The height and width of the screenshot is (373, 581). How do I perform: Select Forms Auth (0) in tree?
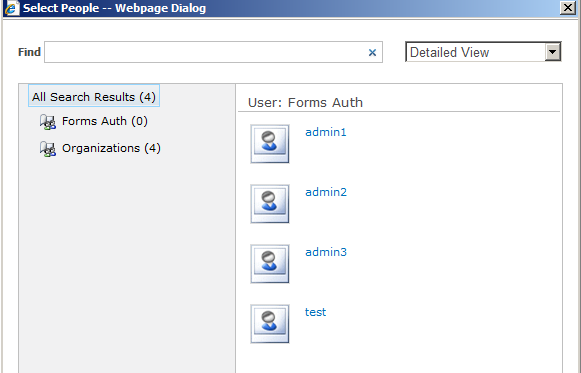pos(104,121)
